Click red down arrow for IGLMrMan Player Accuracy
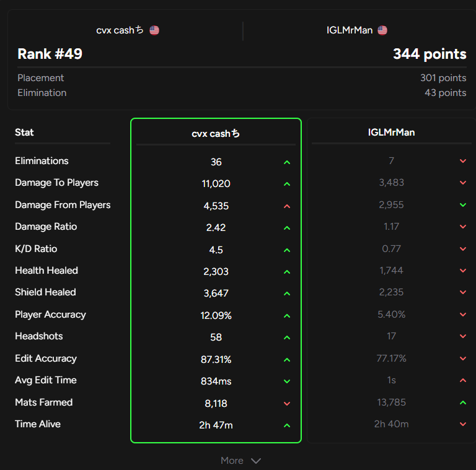Image resolution: width=476 pixels, height=470 pixels. pyautogui.click(x=463, y=315)
